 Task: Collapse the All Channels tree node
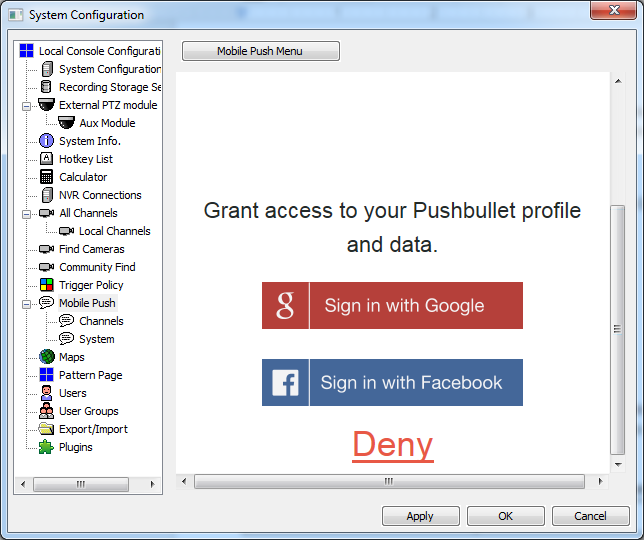pyautogui.click(x=26, y=214)
